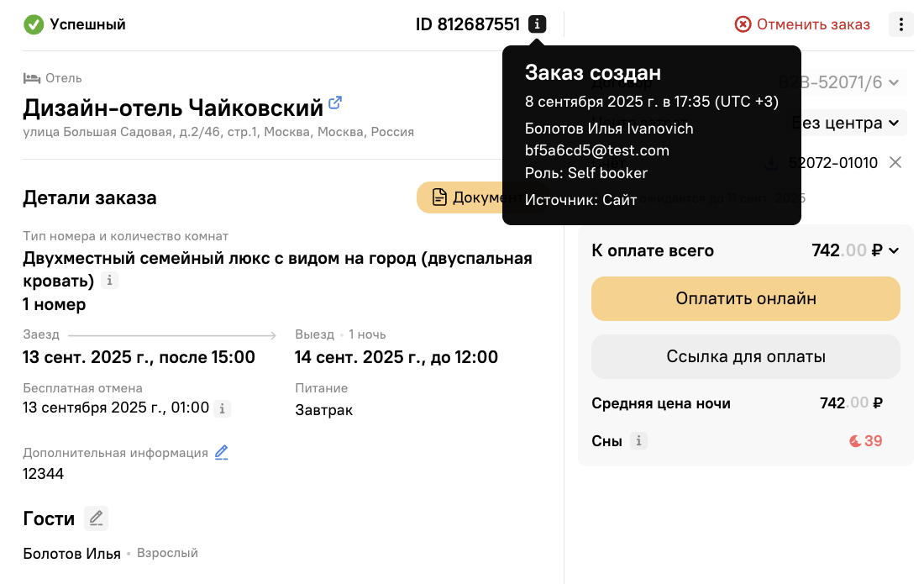Click Средняя цена ночи label
Screen dimensions: 924x584
[x=660, y=403]
